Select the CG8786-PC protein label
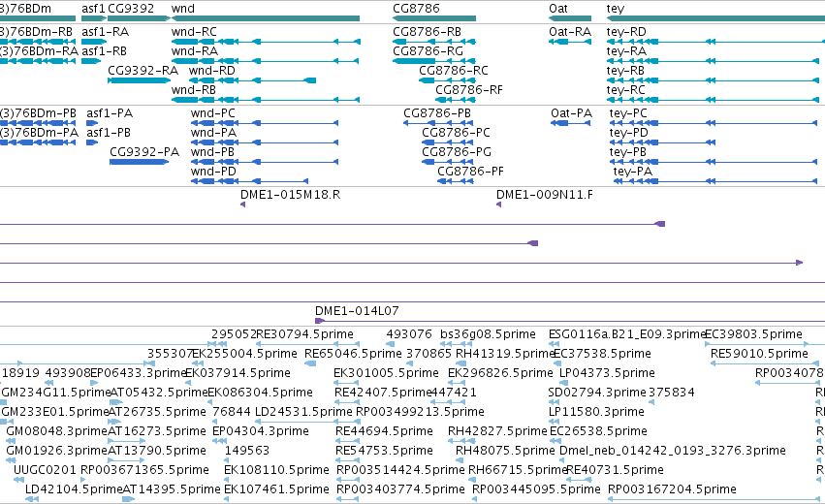Screen dimensions: 825x504 click(457, 133)
